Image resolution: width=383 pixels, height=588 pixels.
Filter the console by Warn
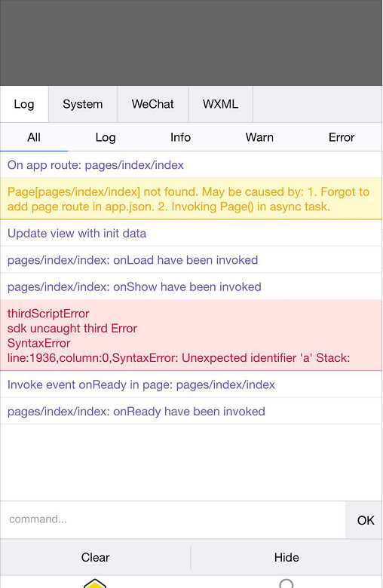point(259,137)
